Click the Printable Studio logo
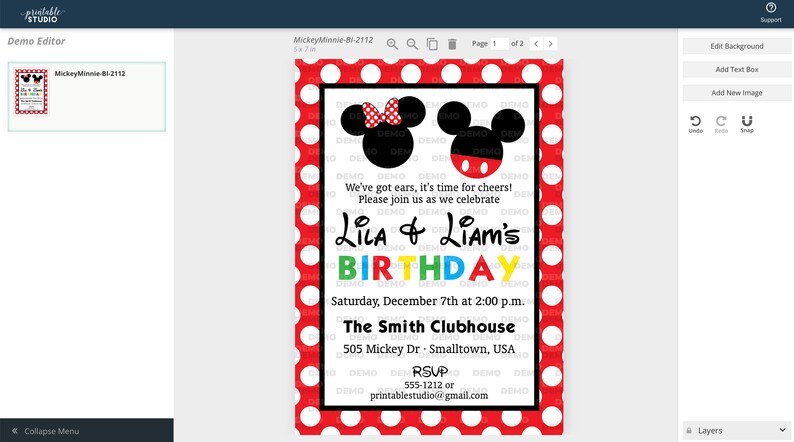 pos(43,14)
